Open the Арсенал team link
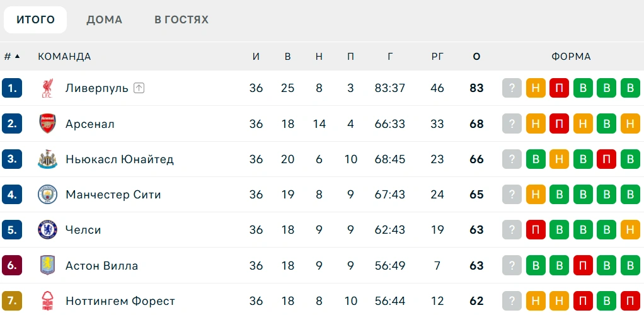 point(90,124)
